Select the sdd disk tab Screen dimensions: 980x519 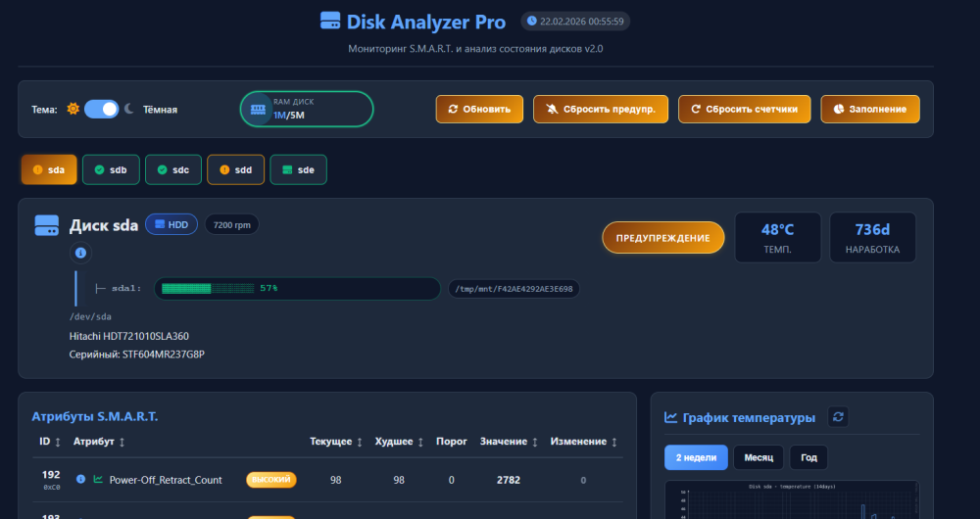[235, 169]
